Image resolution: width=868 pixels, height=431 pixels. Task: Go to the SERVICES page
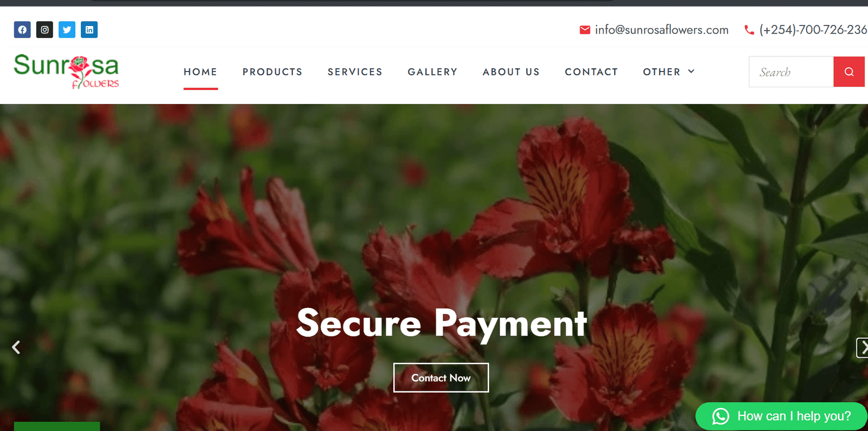tap(355, 72)
